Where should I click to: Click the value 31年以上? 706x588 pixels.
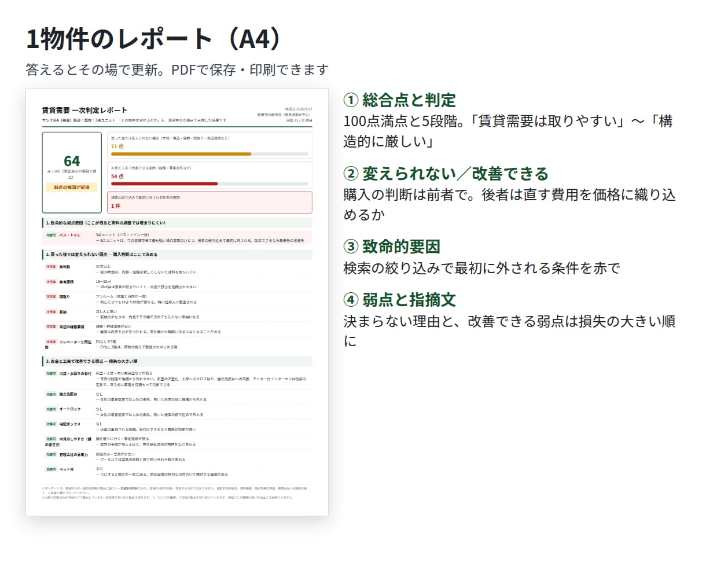tap(103, 267)
